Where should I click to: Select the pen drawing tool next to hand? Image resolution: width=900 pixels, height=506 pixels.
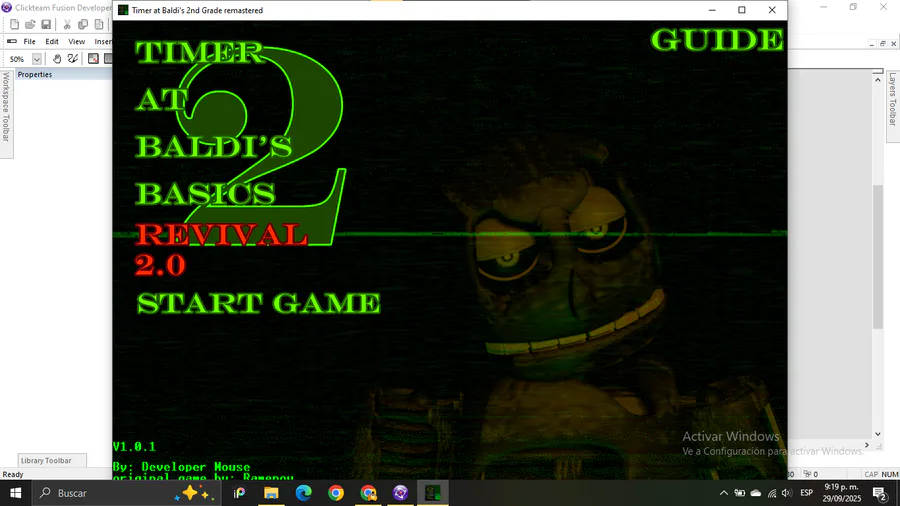pyautogui.click(x=73, y=59)
